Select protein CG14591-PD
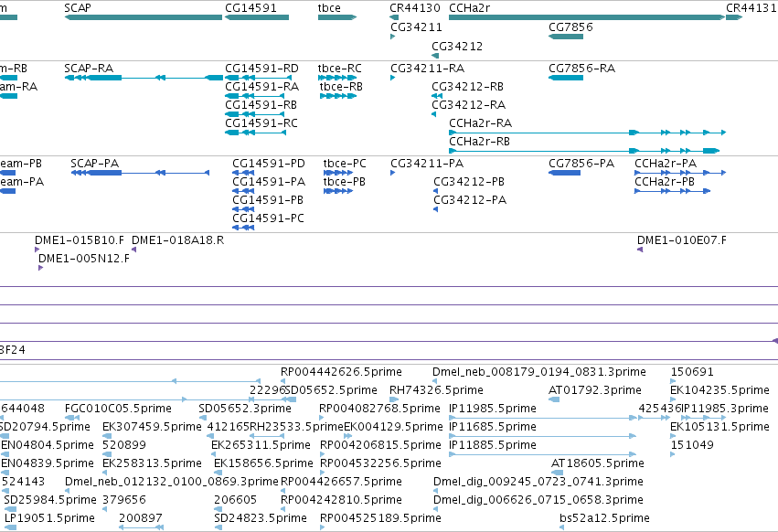Image resolution: width=778 pixels, height=532 pixels. [269, 164]
